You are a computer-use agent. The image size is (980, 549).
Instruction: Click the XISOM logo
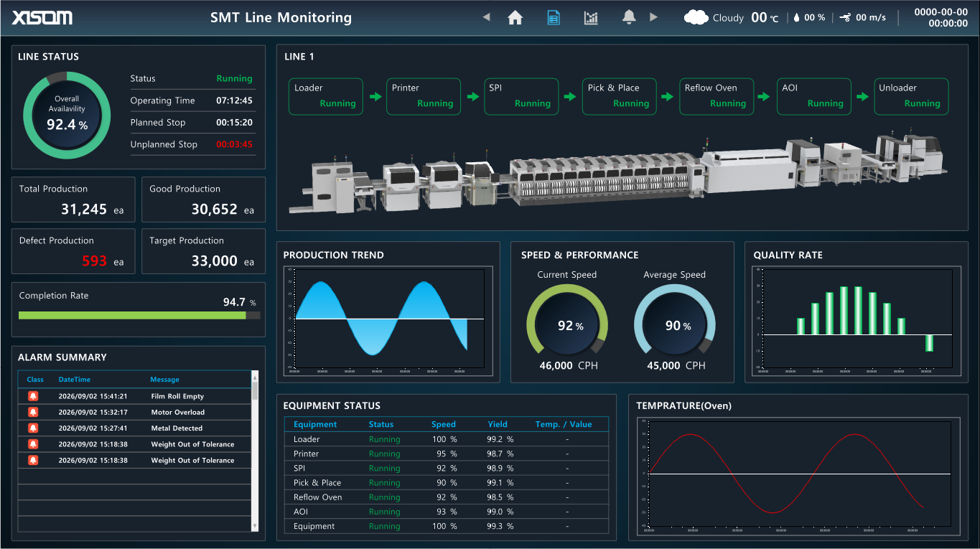point(42,17)
